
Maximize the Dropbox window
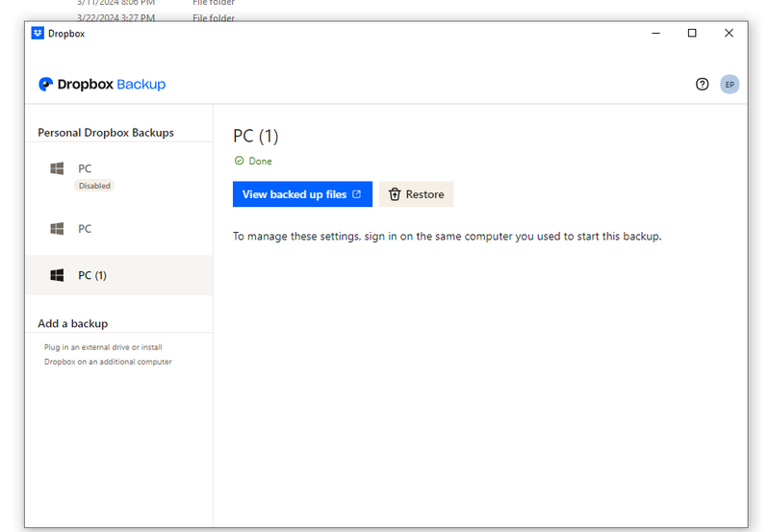tap(692, 33)
